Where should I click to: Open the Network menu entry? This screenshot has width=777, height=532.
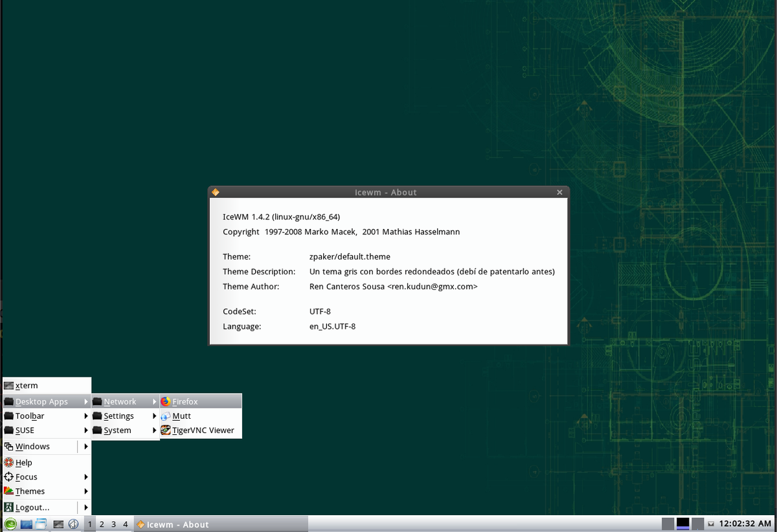tap(125, 401)
